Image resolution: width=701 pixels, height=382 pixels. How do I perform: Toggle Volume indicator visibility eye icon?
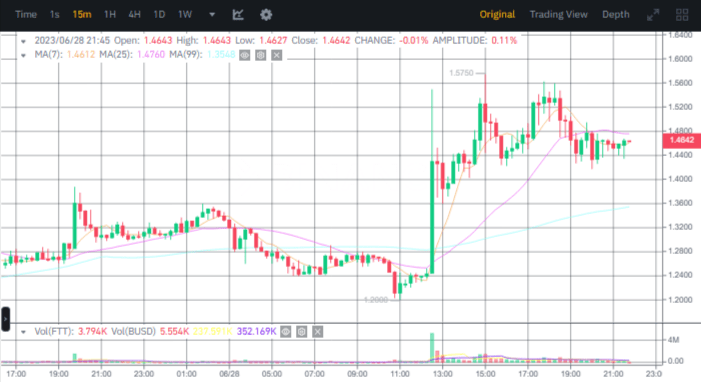286,331
